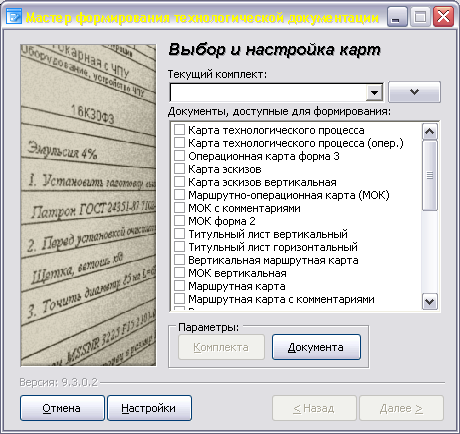Click the document list scrollbar thumb
This screenshot has width=460, height=434.
point(430,175)
